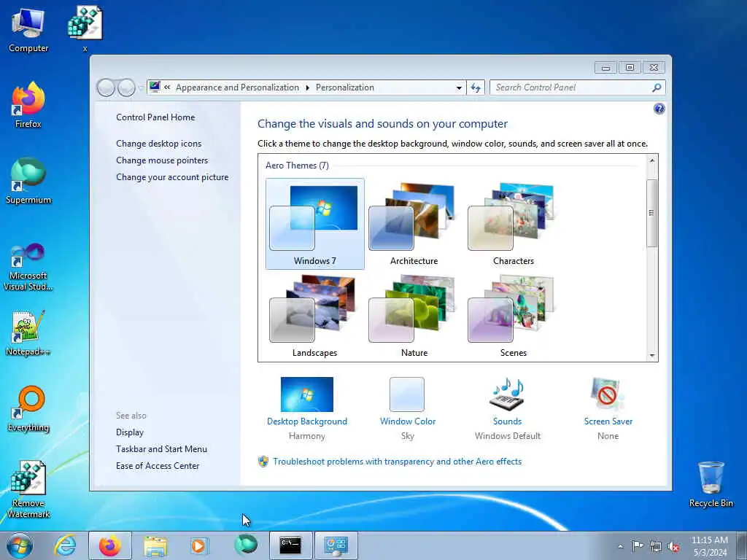Select the Firefox desktop shortcut
747x560 pixels.
point(28,105)
